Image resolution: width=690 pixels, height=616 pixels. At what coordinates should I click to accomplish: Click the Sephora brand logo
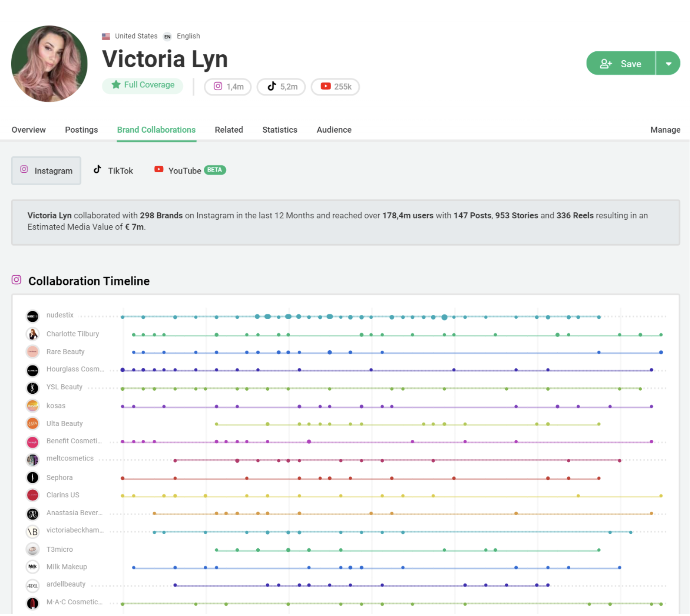tap(32, 477)
